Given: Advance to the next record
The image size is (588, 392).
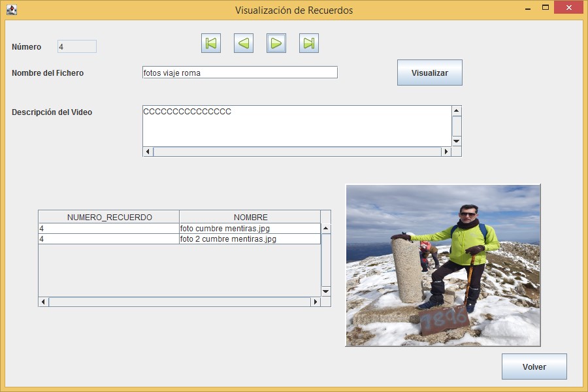Looking at the screenshot, I should 276,43.
